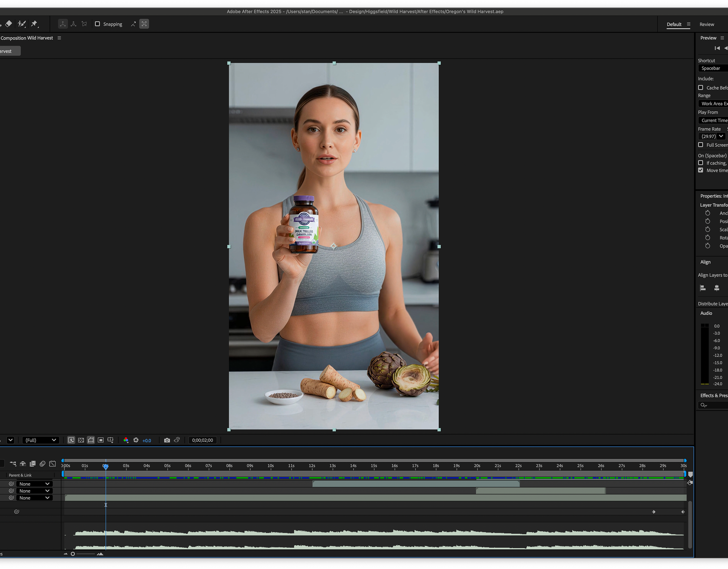
Task: Open the (Full) resolution dropdown
Action: (x=41, y=440)
